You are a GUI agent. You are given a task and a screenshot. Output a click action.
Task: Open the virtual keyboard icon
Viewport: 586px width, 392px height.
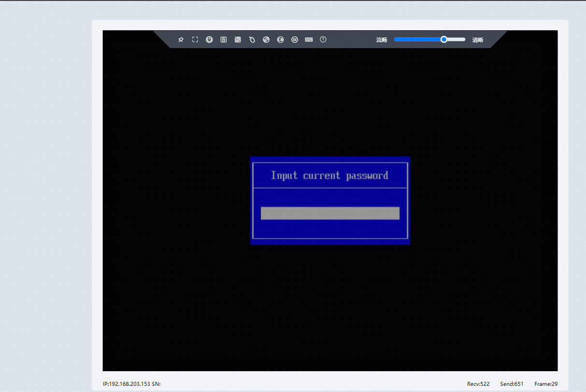coord(309,40)
